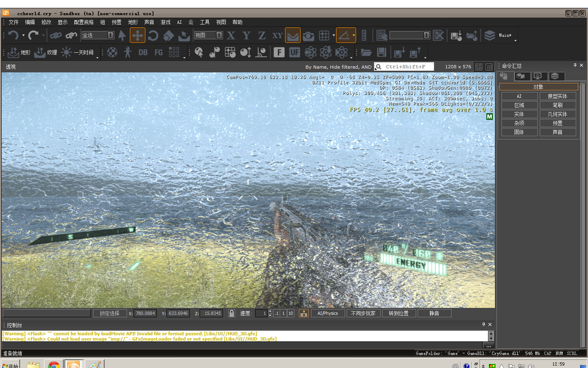This screenshot has width=588, height=368.
Task: Click the 原型实体 category button
Action: pos(558,96)
